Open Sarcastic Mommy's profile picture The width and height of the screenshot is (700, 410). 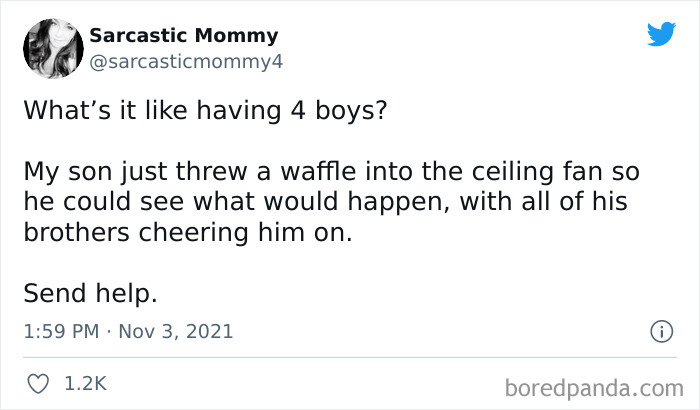click(x=48, y=48)
